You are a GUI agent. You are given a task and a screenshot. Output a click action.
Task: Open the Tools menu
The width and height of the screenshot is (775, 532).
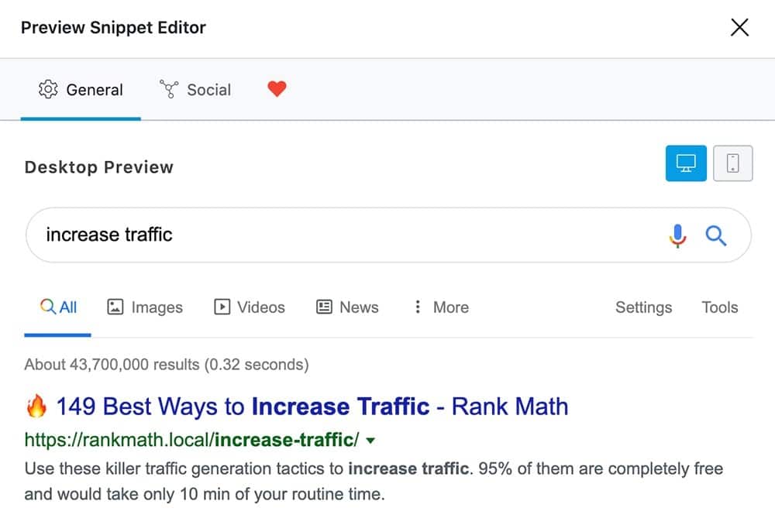click(719, 307)
